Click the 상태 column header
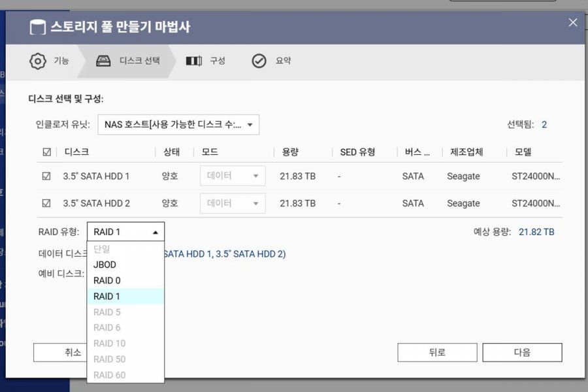Image resolution: width=588 pixels, height=392 pixels. [x=171, y=152]
